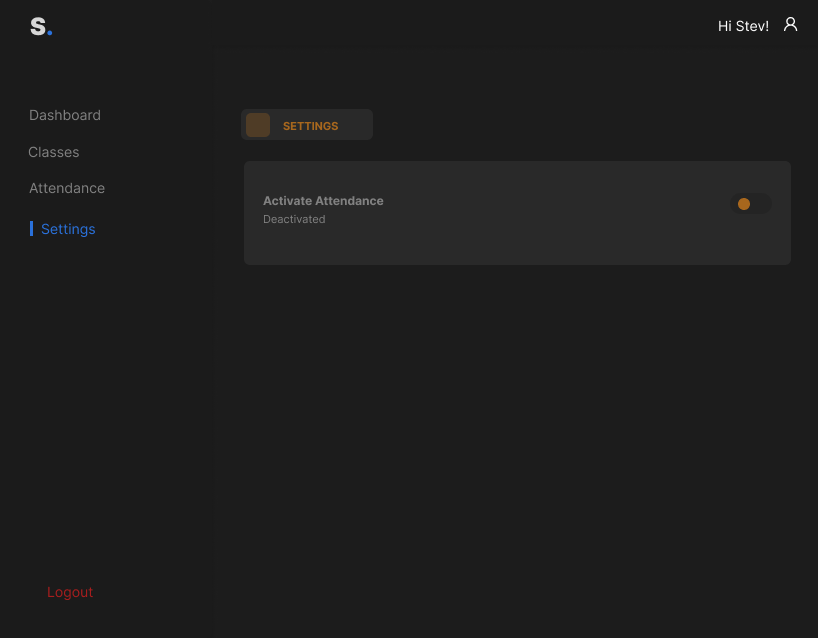Open the Attendance section
Image resolution: width=818 pixels, height=638 pixels.
(67, 188)
